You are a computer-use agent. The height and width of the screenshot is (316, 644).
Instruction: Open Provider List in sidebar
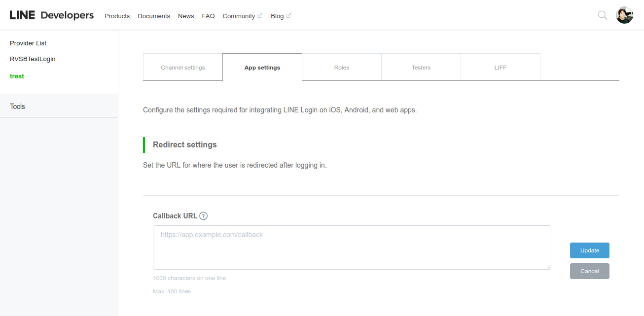pos(28,43)
